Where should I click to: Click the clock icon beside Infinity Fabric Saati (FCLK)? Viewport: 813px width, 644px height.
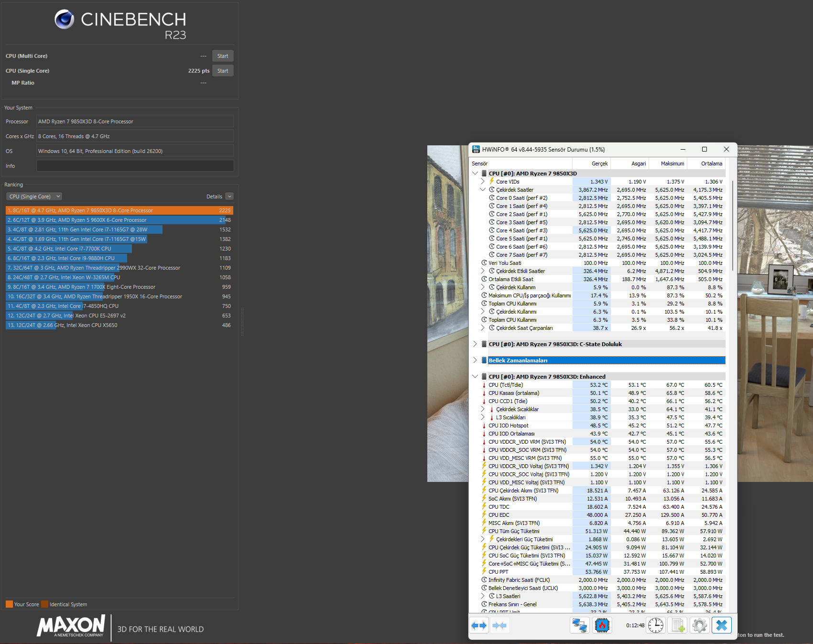point(484,580)
